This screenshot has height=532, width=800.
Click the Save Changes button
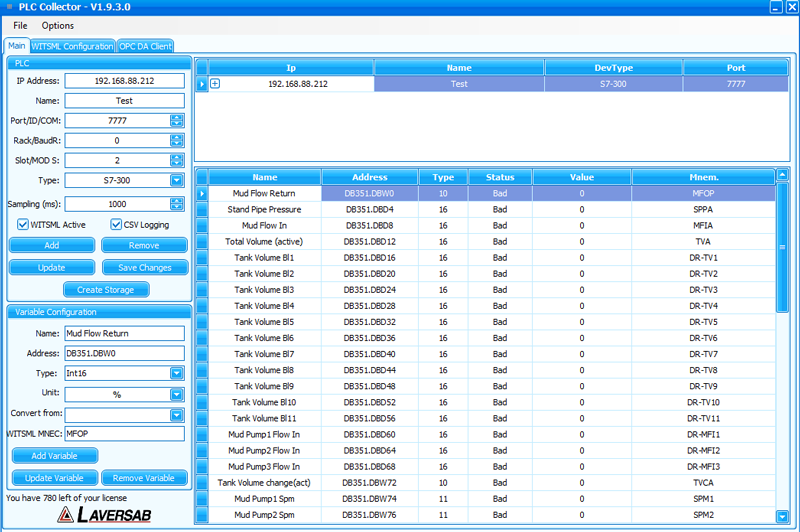(x=144, y=268)
